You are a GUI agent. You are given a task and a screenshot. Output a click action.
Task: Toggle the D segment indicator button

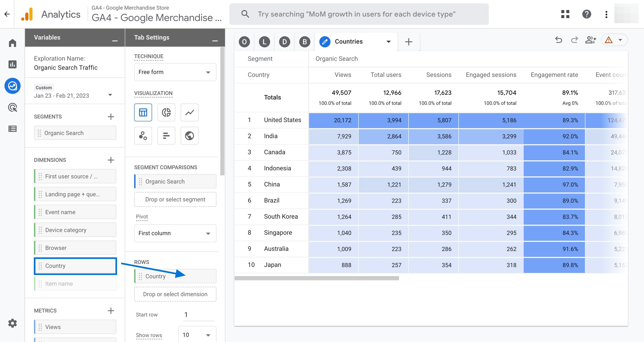click(284, 41)
